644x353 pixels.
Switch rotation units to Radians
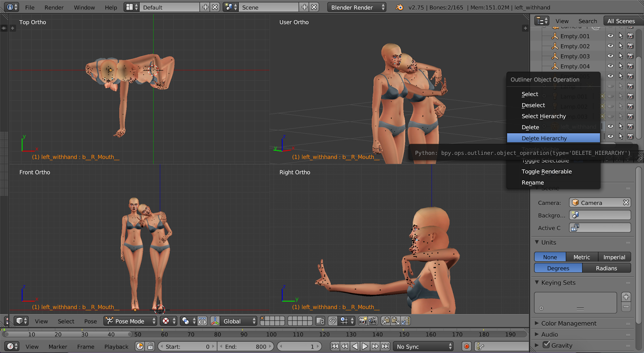tap(607, 268)
